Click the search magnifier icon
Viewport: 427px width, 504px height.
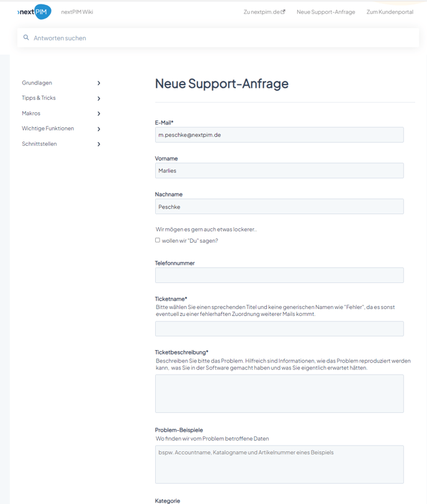(26, 38)
